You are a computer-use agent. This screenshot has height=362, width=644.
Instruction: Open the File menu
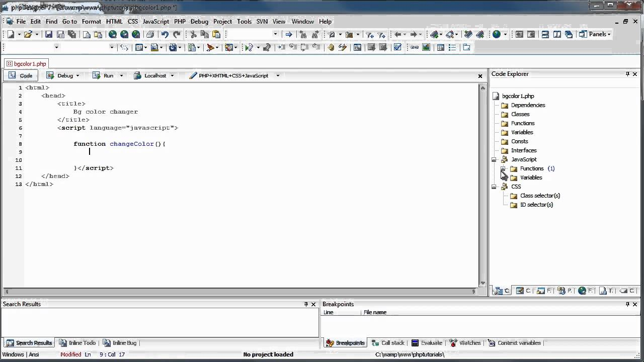point(21,21)
